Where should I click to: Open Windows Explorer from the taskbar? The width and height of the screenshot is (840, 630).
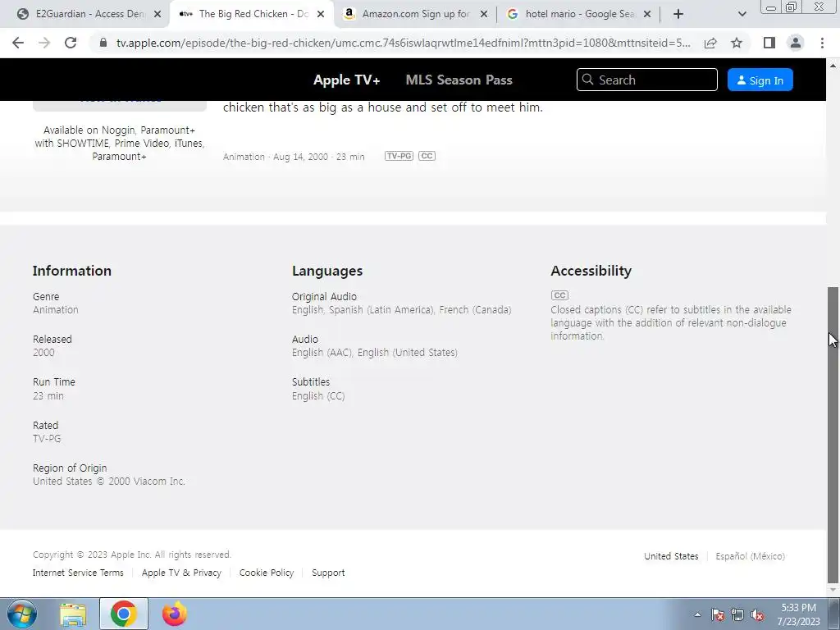pyautogui.click(x=73, y=614)
